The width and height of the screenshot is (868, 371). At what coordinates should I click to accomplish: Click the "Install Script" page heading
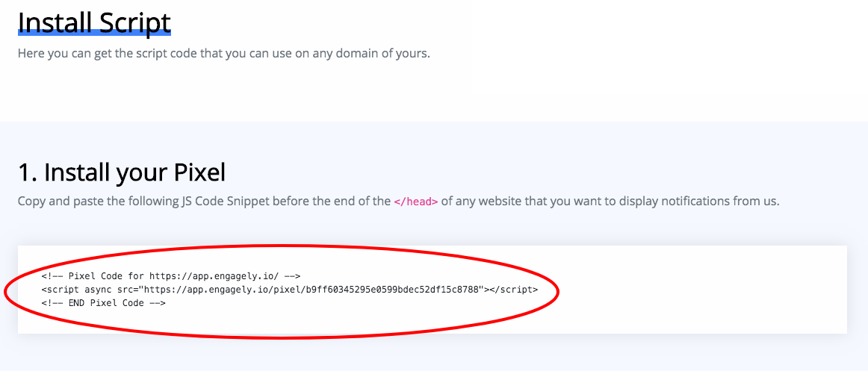click(94, 23)
